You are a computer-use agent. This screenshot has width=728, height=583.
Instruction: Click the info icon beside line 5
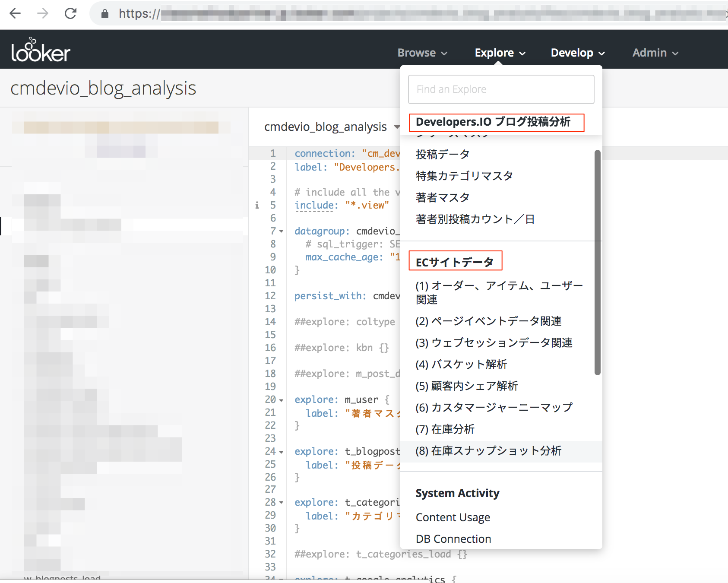[x=256, y=206]
